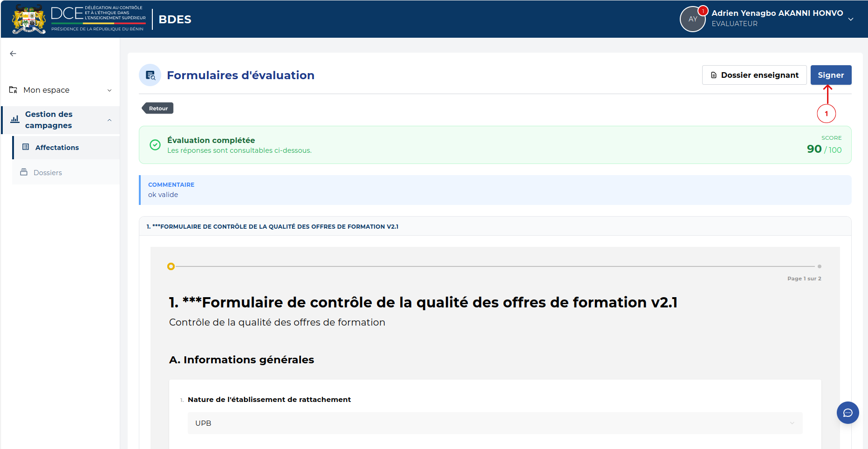Screen dimensions: 868x449
Task: Click the 'Page 1 sur 2' label
Action: 804,279
